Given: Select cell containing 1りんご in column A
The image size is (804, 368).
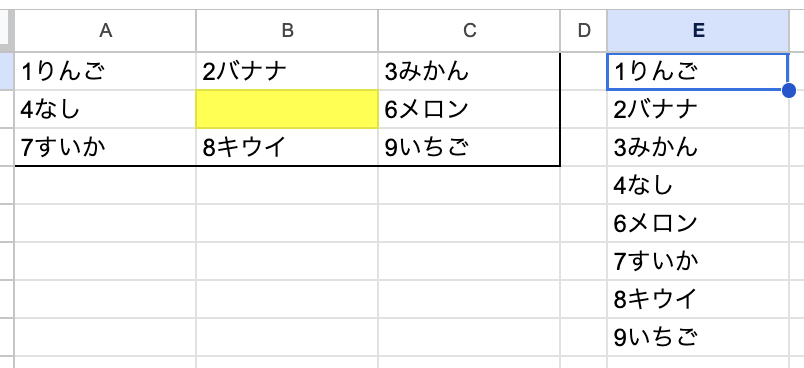Looking at the screenshot, I should point(105,71).
